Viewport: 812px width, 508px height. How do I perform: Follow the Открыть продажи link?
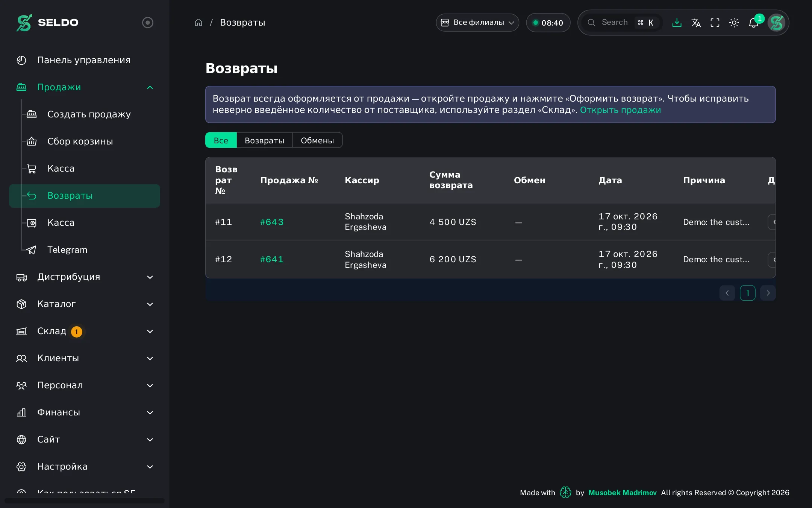(620, 110)
